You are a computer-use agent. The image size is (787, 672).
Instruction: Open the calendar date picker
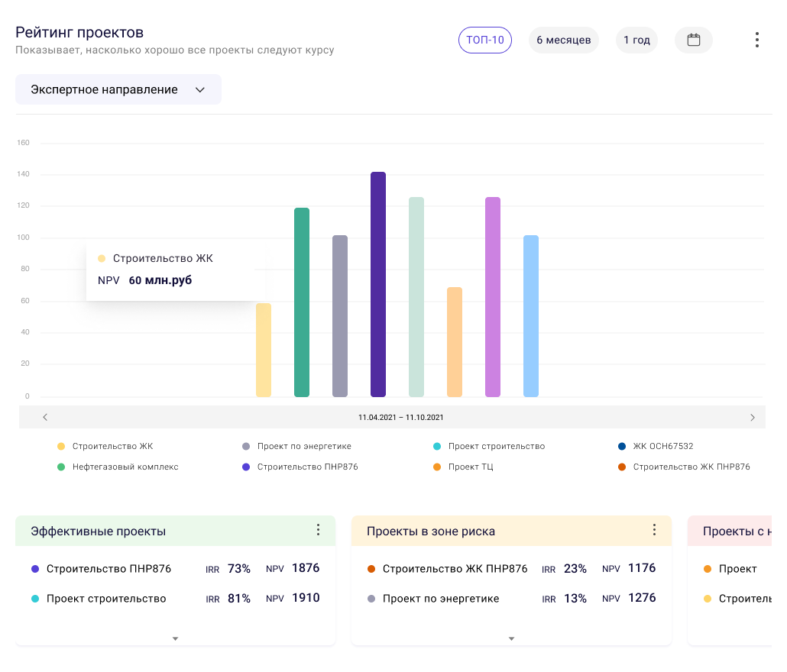693,40
